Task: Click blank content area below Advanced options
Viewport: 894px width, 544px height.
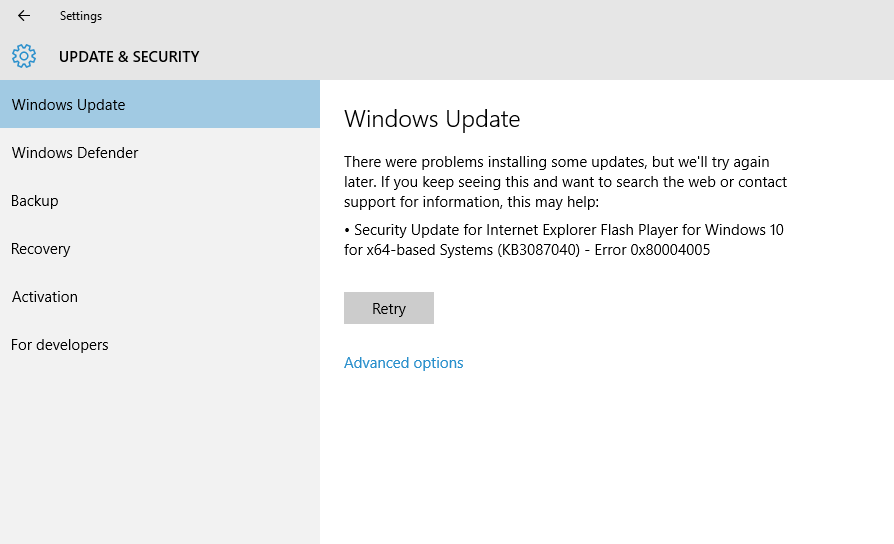Action: (600, 460)
